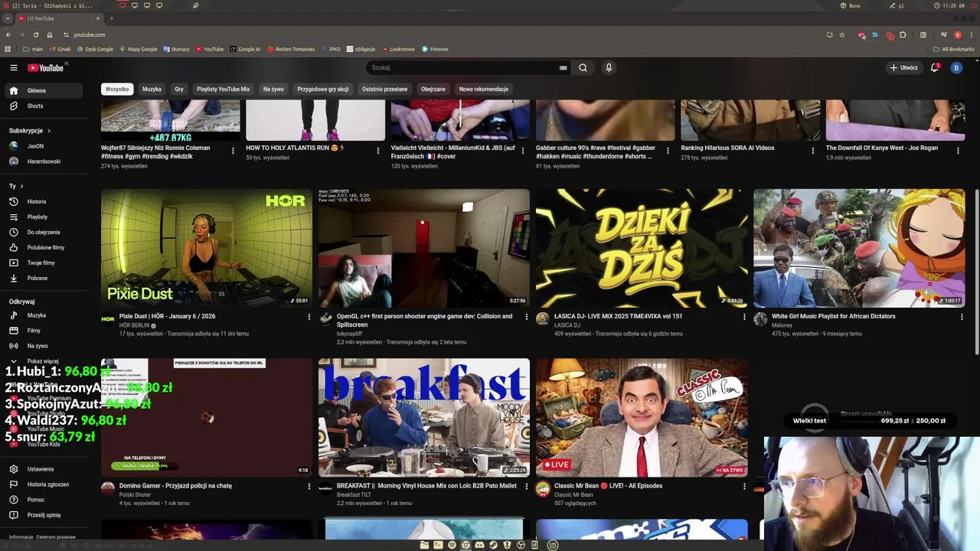Screen dimensions: 980x551
Task: Open the on-screen keyboard in search box
Action: [563, 67]
